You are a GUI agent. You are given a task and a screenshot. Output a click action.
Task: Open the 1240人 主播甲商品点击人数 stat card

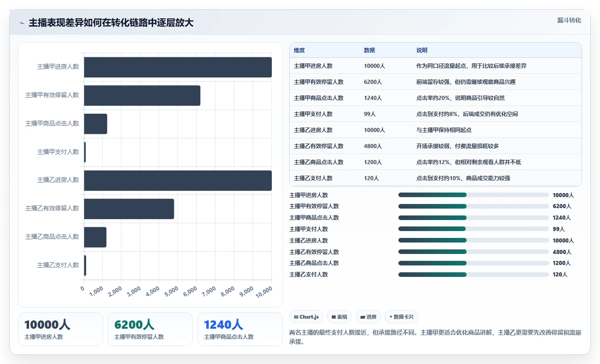[x=240, y=329]
